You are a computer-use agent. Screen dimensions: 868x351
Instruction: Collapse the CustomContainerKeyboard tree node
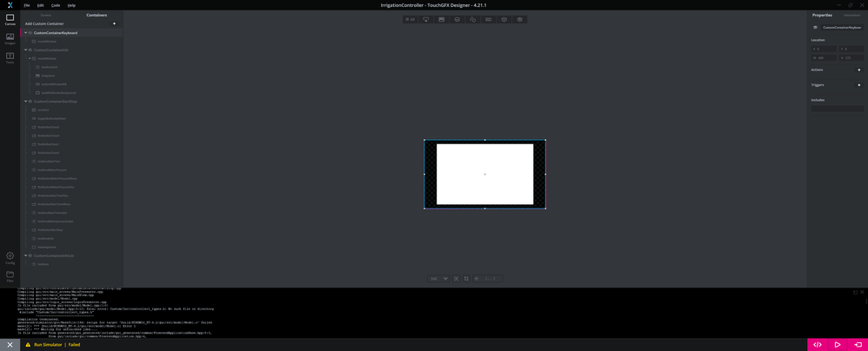pos(25,33)
